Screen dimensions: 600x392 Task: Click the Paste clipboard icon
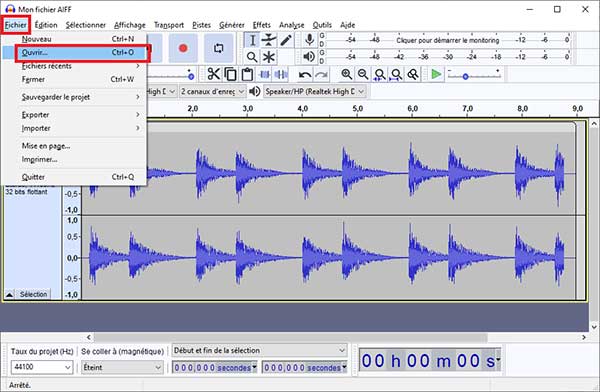pos(247,74)
